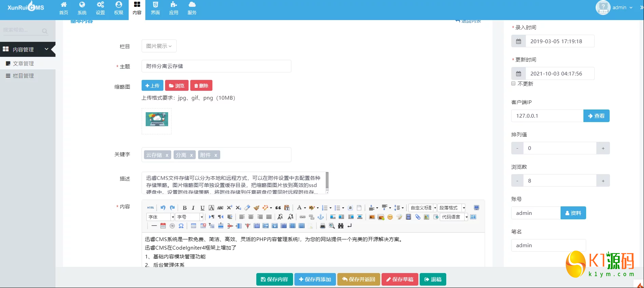Increase the 排列值 with plus button
Screen dimensions: 644x288
click(x=603, y=148)
